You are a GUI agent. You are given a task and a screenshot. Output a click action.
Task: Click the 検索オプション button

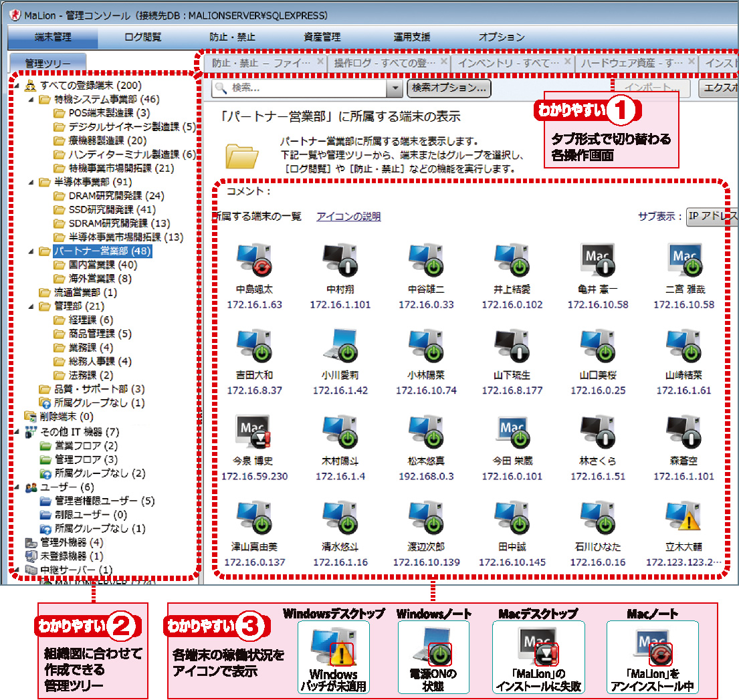coord(449,88)
